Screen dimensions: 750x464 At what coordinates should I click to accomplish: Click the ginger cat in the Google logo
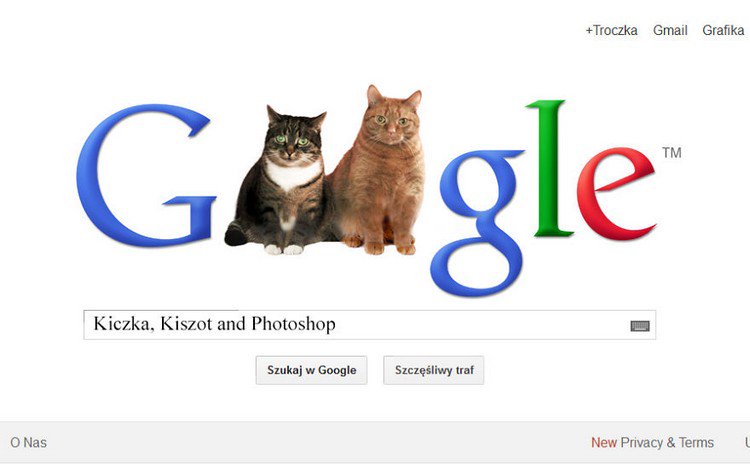380,172
